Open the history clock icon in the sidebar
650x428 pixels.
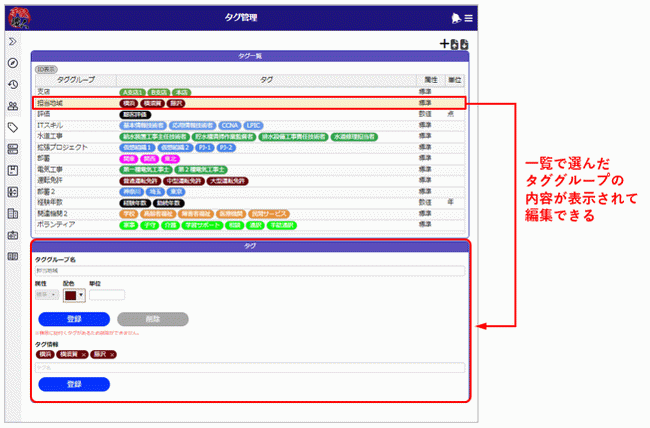[13, 84]
